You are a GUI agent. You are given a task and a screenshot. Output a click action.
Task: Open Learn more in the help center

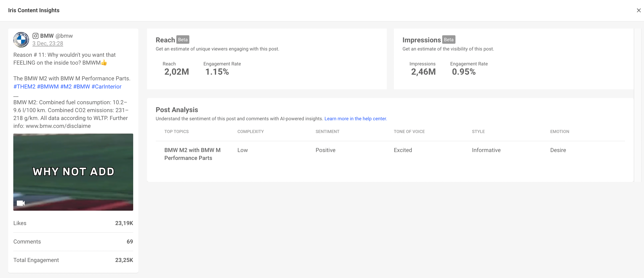click(355, 119)
